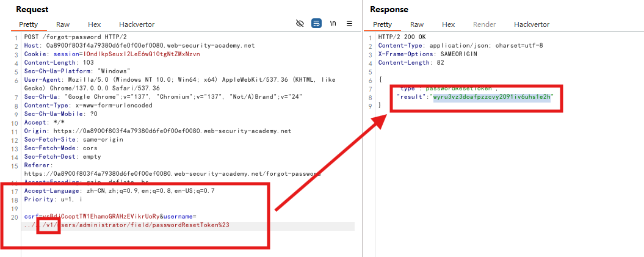Click the Referer forgot-password URL
Image resolution: width=644 pixels, height=257 pixels.
173,174
